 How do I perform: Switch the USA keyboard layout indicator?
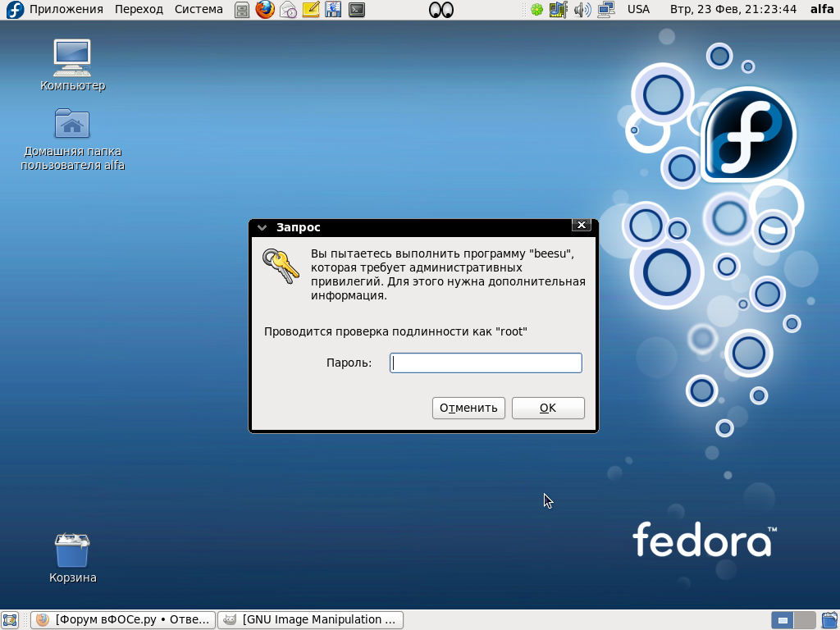click(x=637, y=9)
